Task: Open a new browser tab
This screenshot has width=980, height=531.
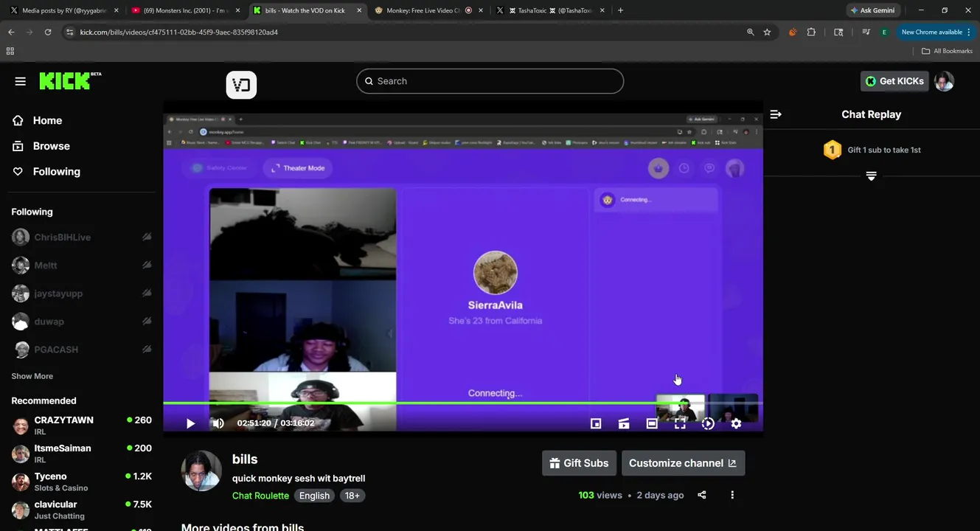Action: [x=620, y=10]
